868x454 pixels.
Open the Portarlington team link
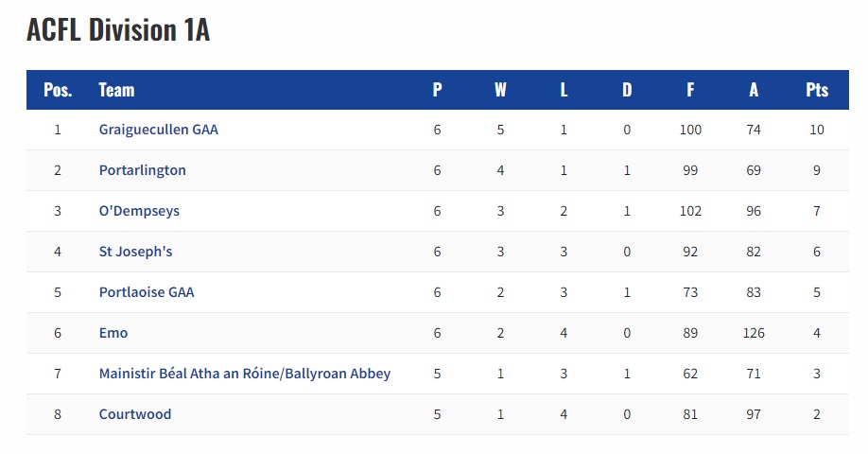pyautogui.click(x=142, y=170)
